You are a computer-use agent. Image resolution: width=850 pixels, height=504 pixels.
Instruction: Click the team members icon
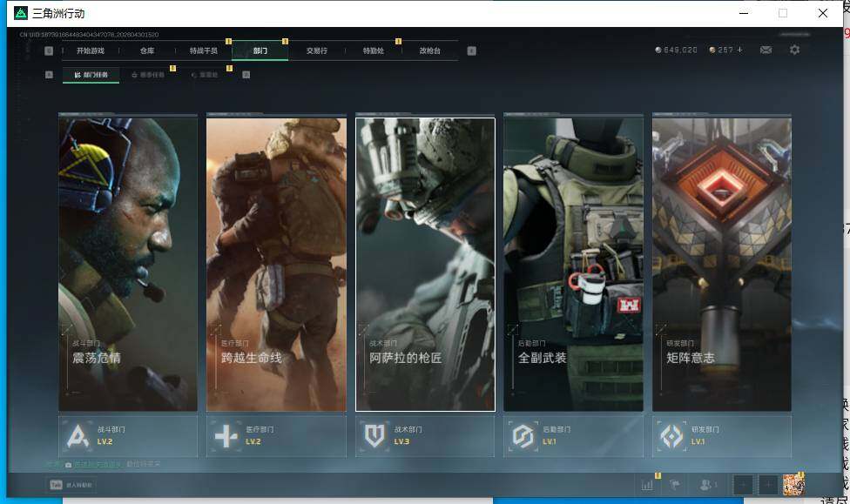[x=709, y=485]
